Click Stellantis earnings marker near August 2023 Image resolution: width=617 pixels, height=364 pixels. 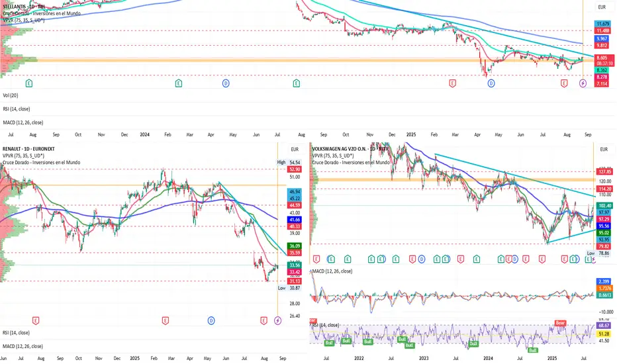(x=28, y=83)
